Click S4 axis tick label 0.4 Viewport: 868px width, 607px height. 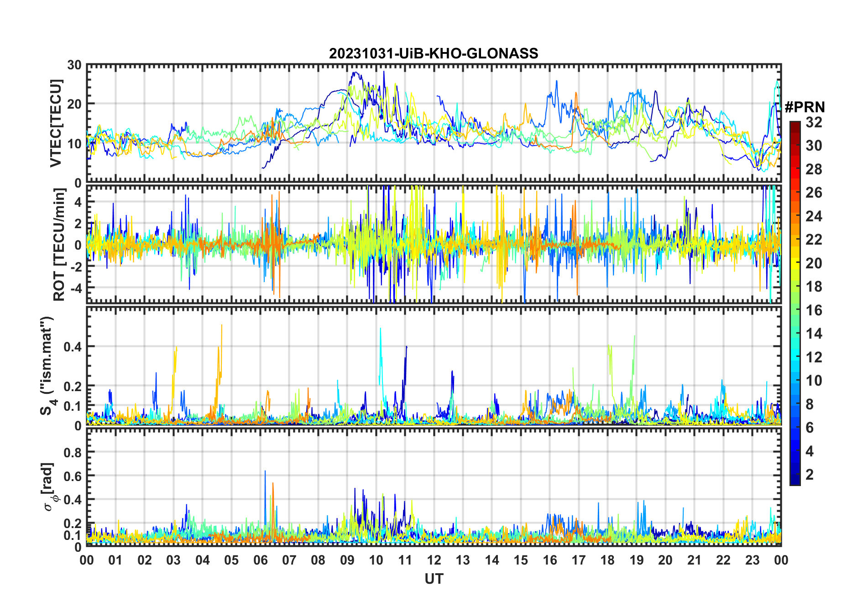73,347
